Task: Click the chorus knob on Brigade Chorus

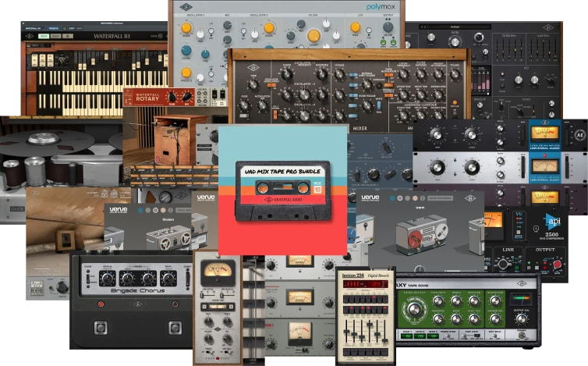Action: pos(108,279)
